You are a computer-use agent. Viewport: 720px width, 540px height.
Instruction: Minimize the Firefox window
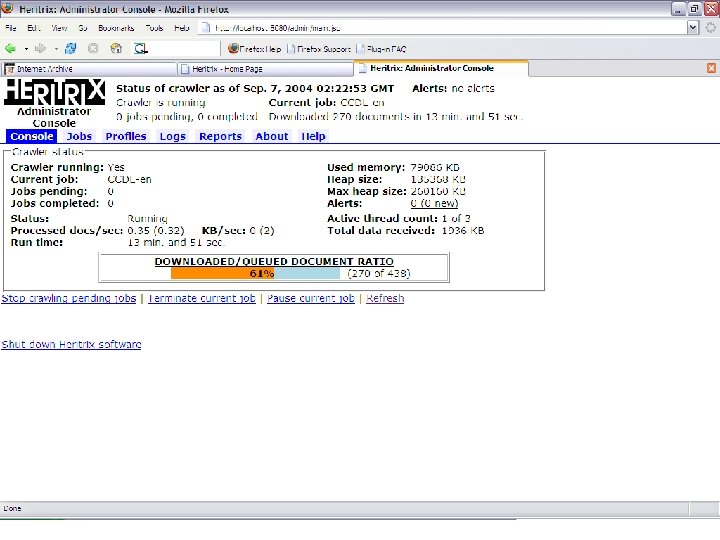pyautogui.click(x=678, y=9)
